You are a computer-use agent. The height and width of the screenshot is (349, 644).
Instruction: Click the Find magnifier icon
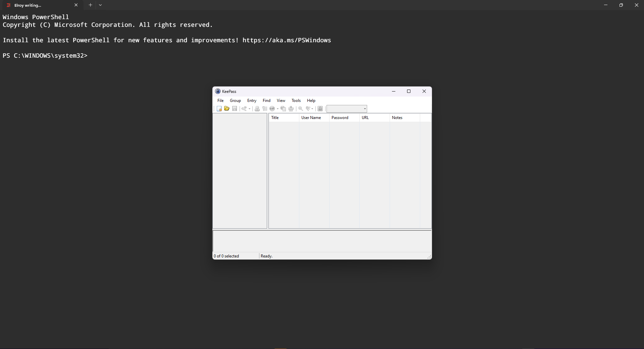301,109
